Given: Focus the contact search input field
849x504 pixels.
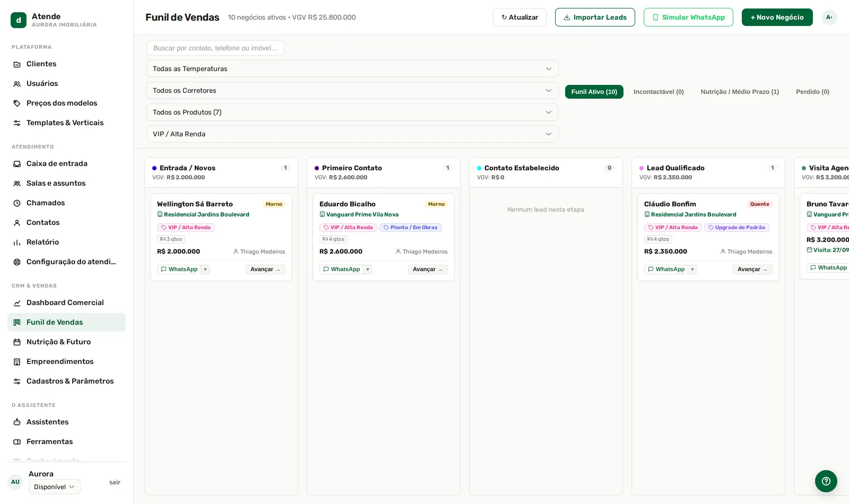Looking at the screenshot, I should (215, 48).
